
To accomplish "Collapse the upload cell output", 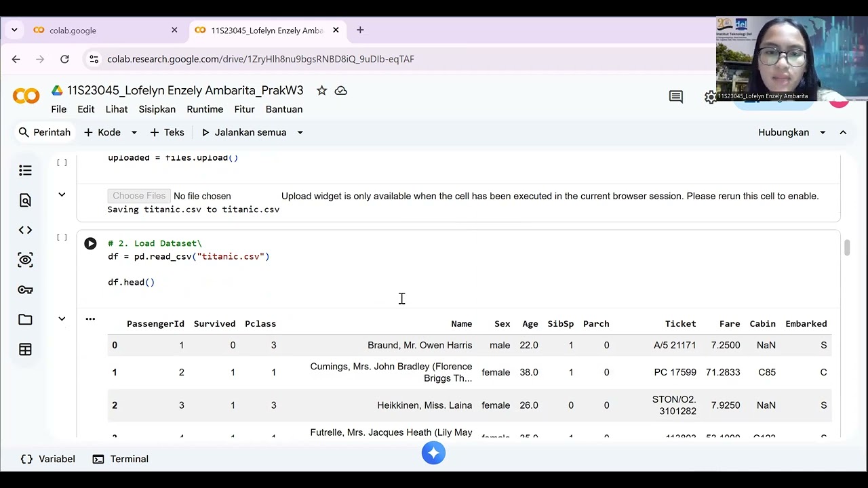I will pyautogui.click(x=62, y=195).
